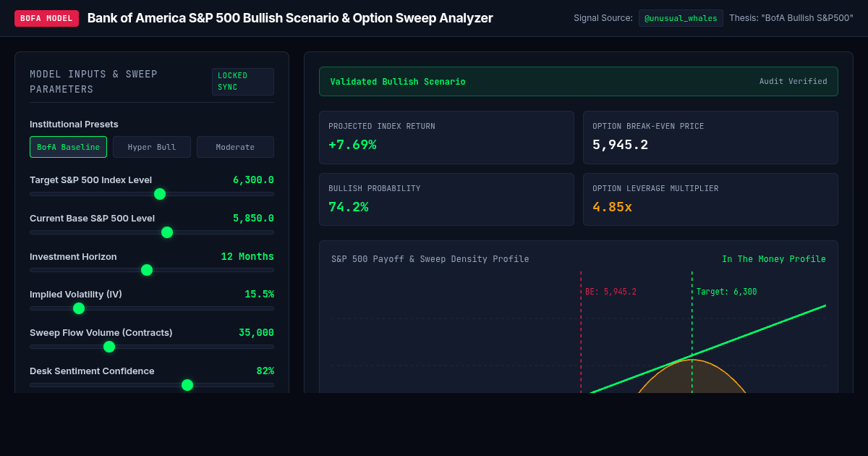Adjust Current Base S&P 500 Level slider

coord(167,232)
